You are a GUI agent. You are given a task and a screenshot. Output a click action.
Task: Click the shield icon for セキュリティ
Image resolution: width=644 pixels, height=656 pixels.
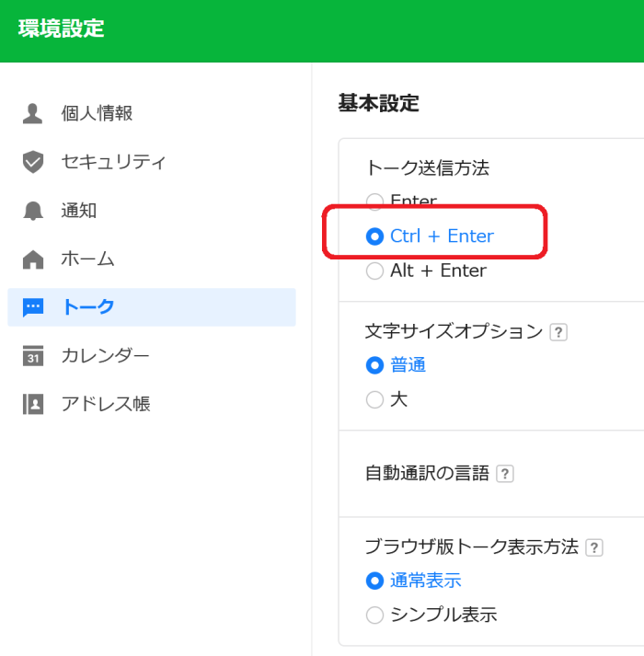[32, 162]
